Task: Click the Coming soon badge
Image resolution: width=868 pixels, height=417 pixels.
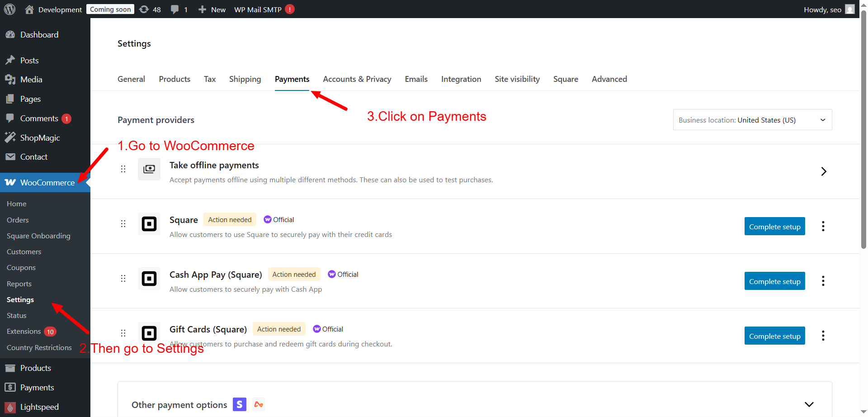Action: coord(110,9)
